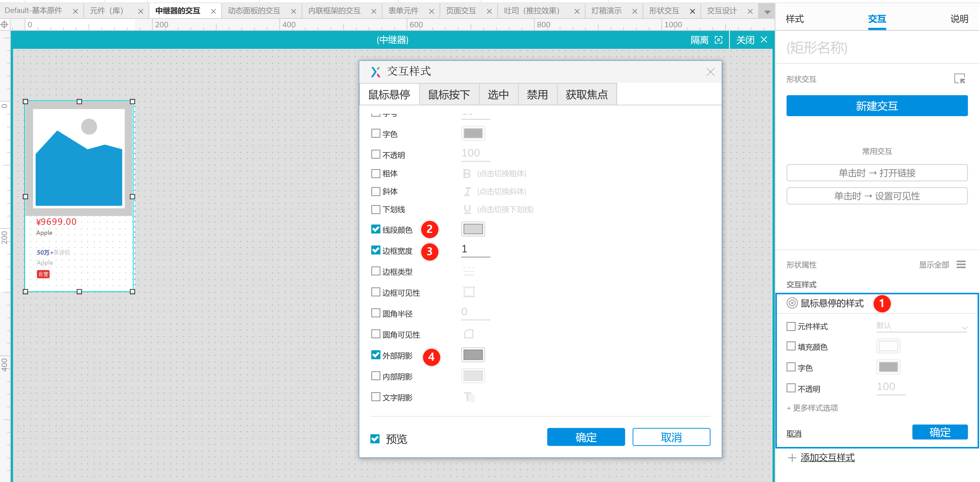
Task: Open the 外部阴影 color swatch
Action: point(473,355)
